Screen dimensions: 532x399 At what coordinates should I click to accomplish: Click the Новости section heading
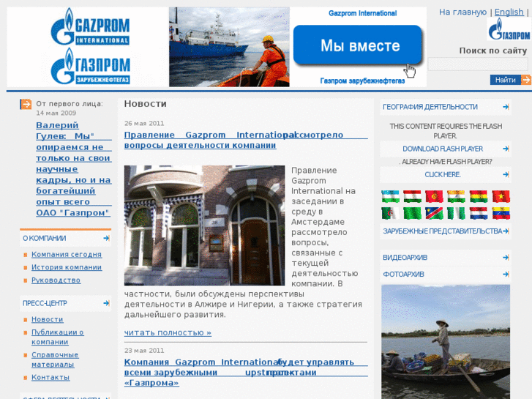coord(145,103)
